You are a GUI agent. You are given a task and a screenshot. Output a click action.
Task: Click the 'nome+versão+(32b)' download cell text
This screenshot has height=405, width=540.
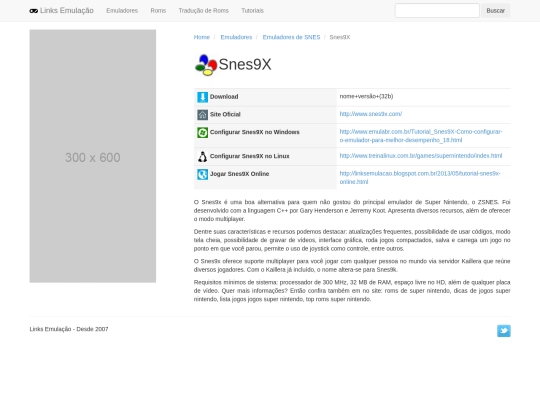(366, 96)
